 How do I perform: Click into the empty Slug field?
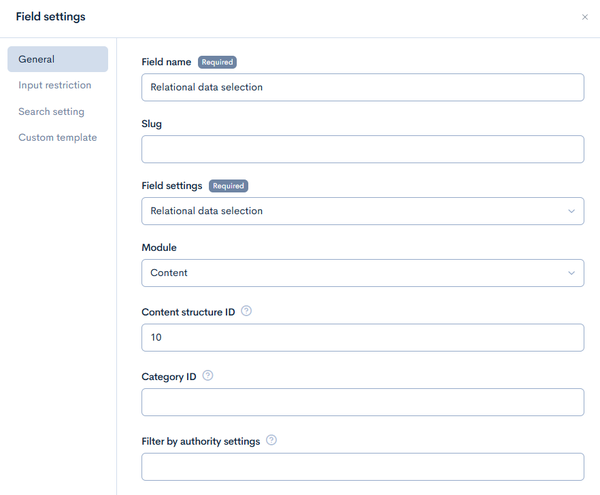363,149
